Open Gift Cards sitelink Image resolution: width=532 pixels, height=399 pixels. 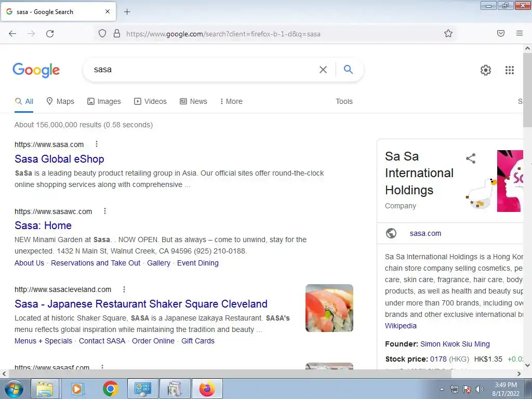198,341
